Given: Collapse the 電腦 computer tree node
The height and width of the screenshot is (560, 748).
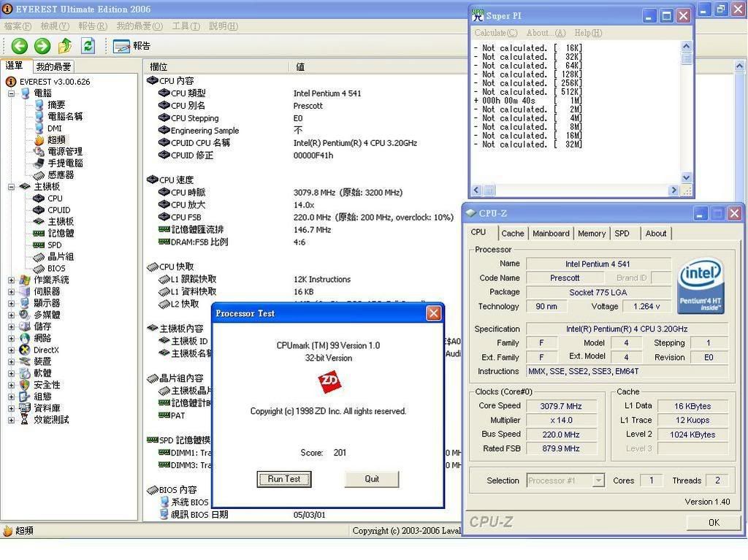Looking at the screenshot, I should (x=11, y=93).
